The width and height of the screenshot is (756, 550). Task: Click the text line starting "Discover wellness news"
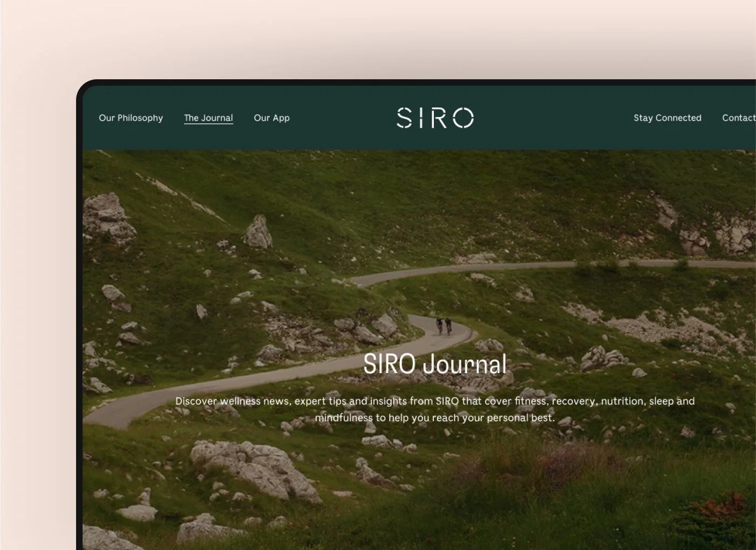[x=435, y=401]
